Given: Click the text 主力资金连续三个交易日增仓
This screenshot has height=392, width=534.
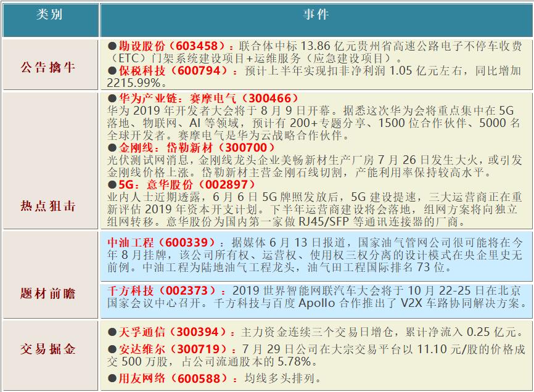Looking at the screenshot, I should pyautogui.click(x=317, y=332).
